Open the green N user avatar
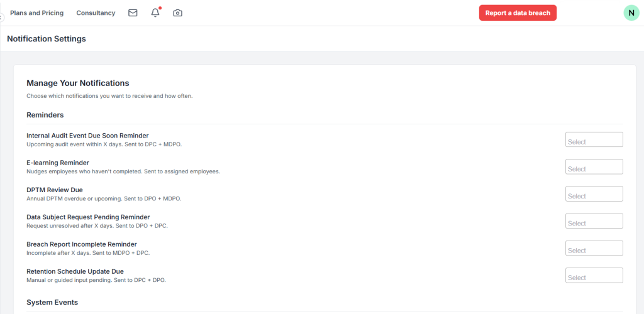 631,13
